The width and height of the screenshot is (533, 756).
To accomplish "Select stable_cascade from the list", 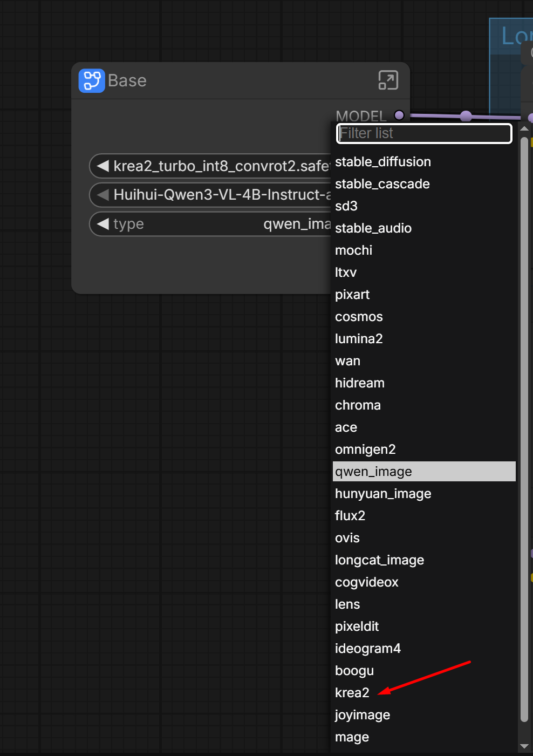I will point(424,184).
